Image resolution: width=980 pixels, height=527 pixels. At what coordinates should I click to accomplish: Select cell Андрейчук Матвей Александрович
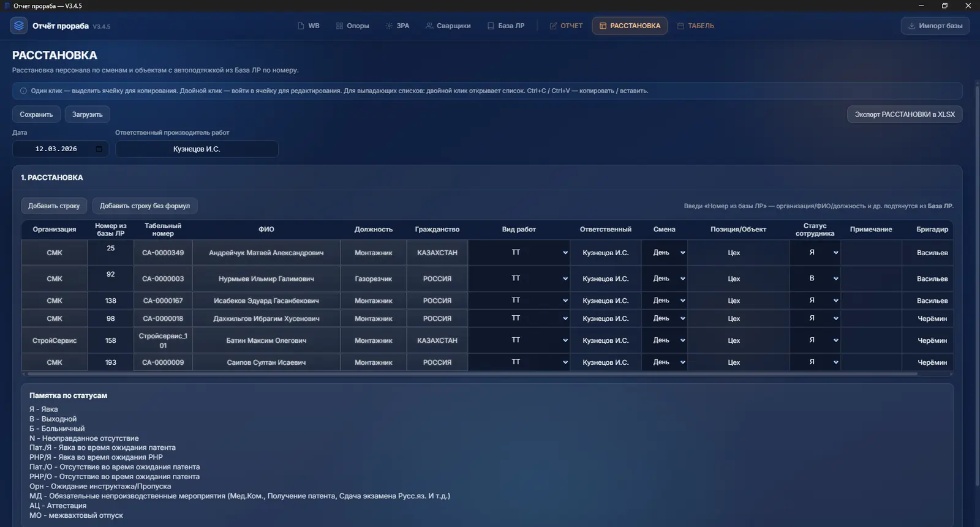click(266, 253)
